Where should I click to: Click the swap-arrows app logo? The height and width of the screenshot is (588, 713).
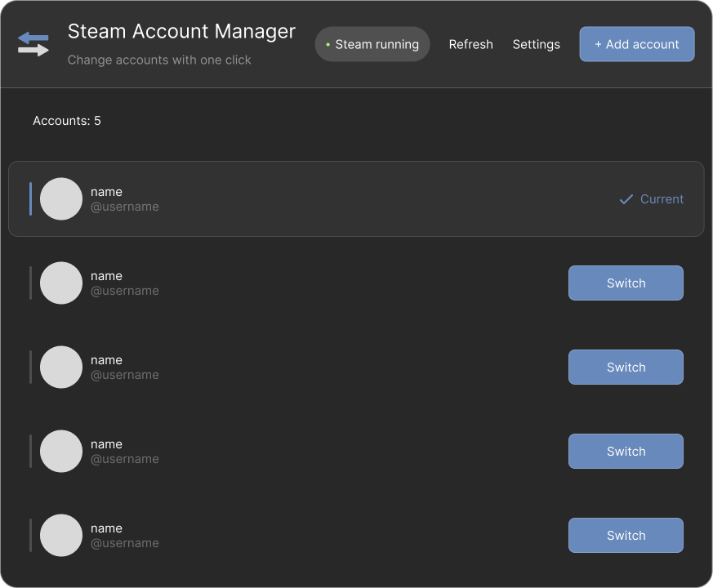[33, 44]
